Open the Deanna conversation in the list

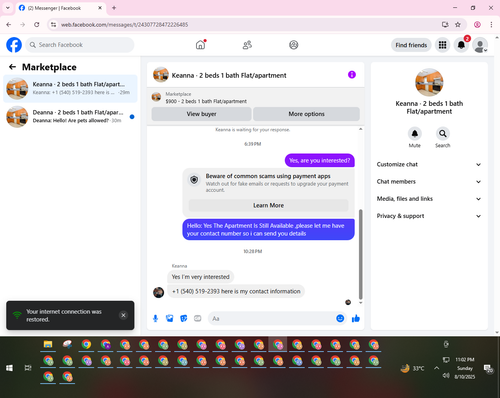click(x=70, y=116)
